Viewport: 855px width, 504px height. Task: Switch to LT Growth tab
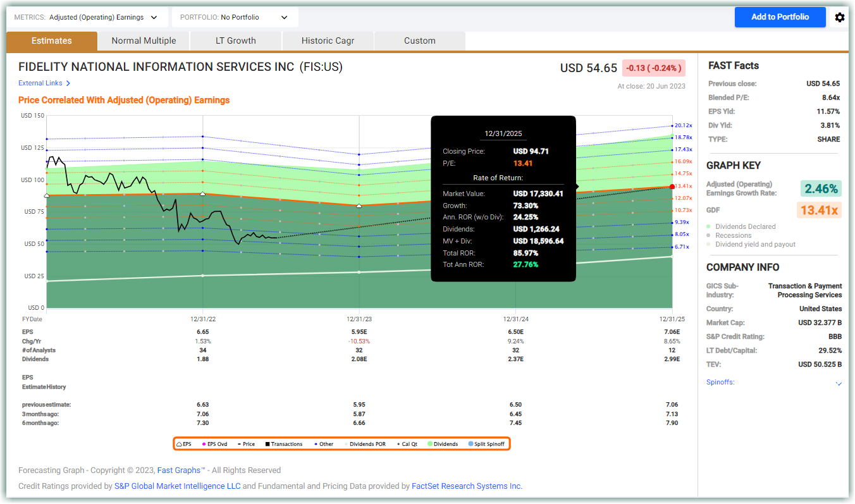(x=236, y=40)
